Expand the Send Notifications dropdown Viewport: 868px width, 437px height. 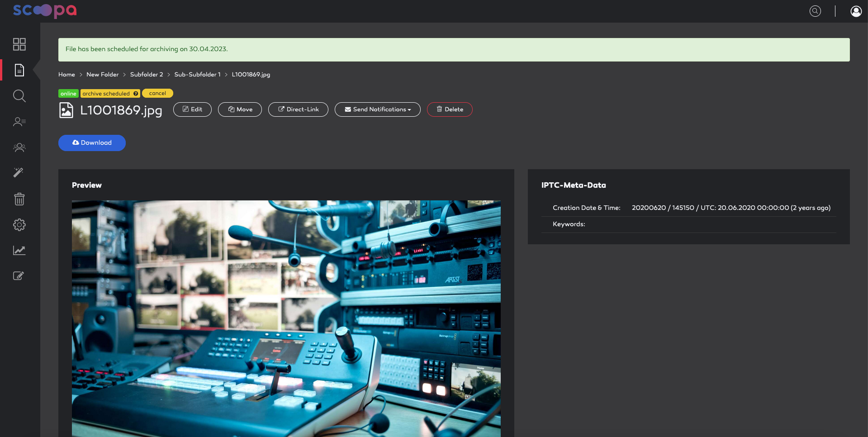coord(378,109)
